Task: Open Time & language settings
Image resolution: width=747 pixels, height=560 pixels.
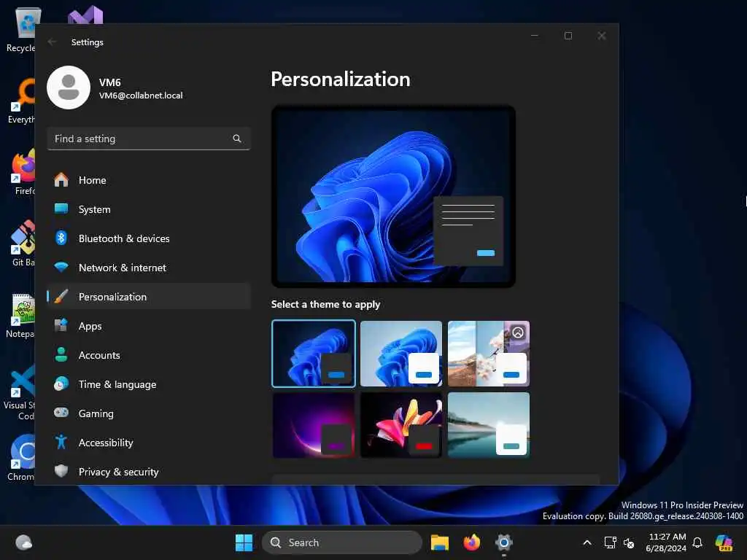Action: point(149,384)
